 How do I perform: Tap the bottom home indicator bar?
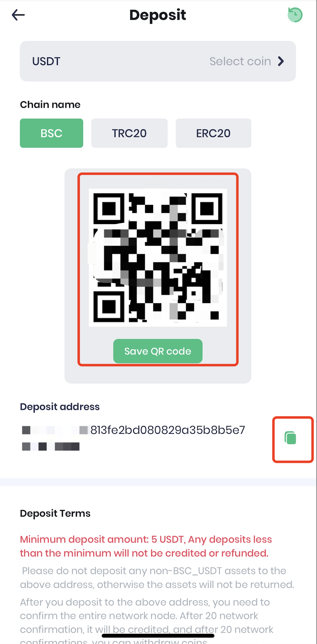click(x=158, y=636)
